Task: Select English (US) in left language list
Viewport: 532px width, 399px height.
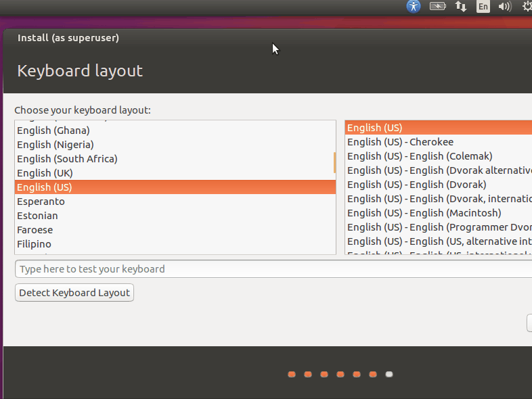Action: (x=175, y=187)
